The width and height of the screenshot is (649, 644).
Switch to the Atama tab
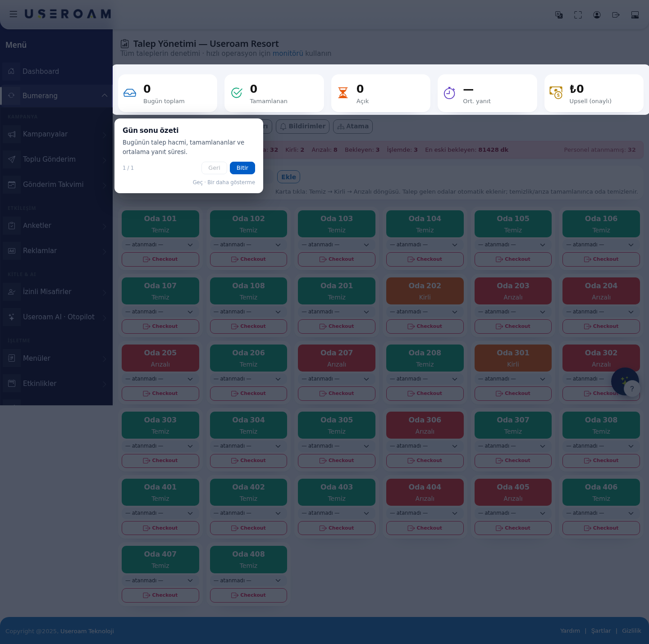click(x=353, y=127)
